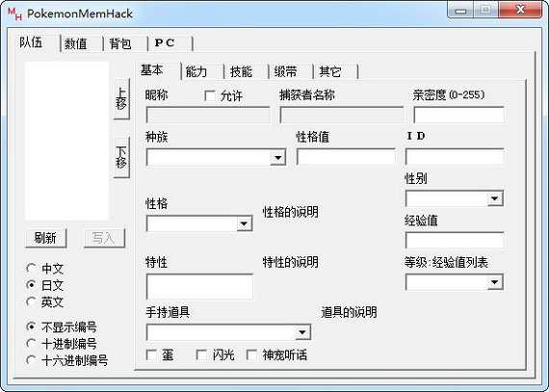
Task: Minimize the PokemonMemHack window
Action: (460, 11)
